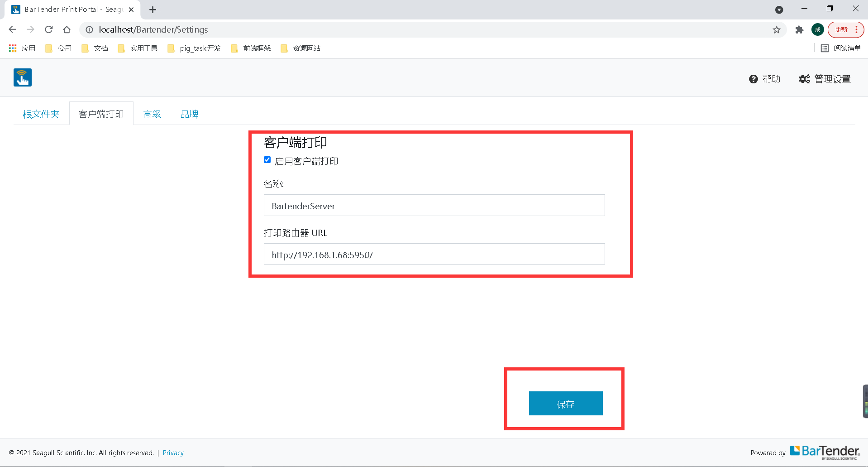Select the 客户端打印 tab
This screenshot has width=868, height=467.
coord(101,114)
